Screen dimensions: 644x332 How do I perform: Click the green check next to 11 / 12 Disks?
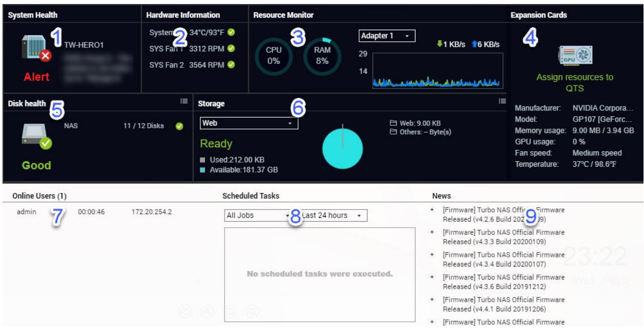(x=179, y=126)
